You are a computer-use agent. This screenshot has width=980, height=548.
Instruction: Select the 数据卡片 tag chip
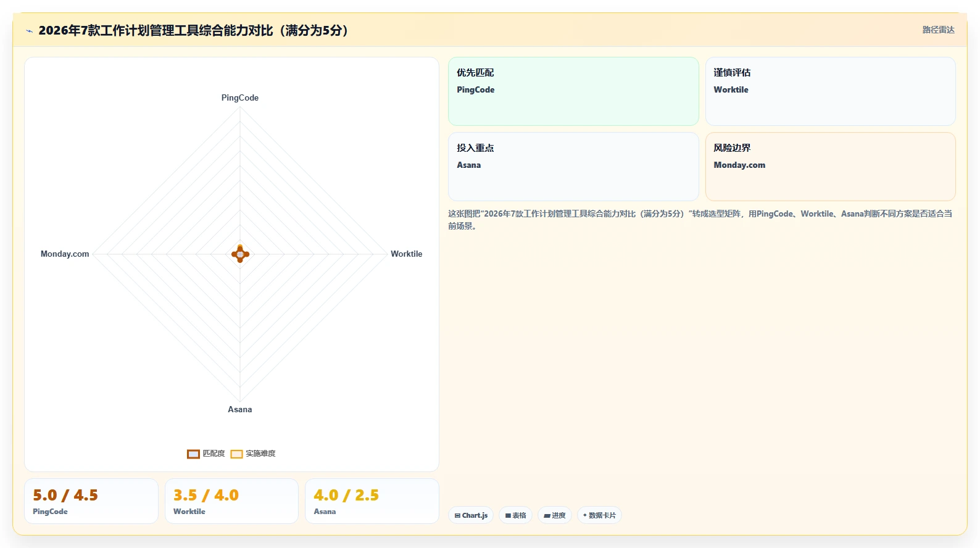coord(599,515)
